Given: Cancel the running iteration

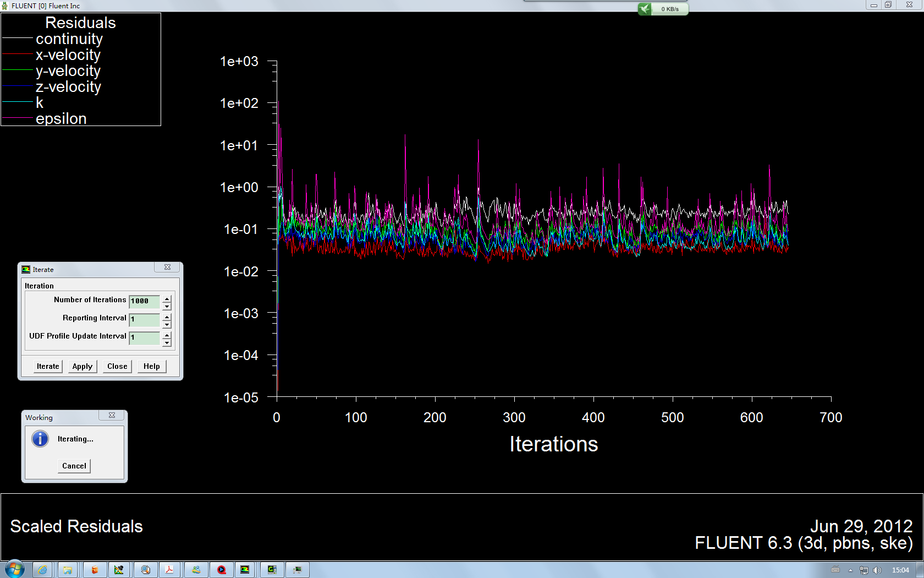Looking at the screenshot, I should pos(74,466).
